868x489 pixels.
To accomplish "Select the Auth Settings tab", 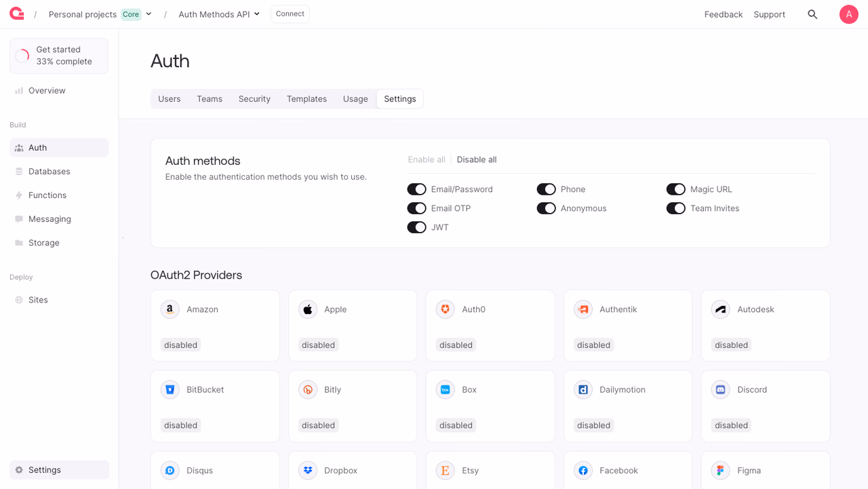I will point(400,99).
